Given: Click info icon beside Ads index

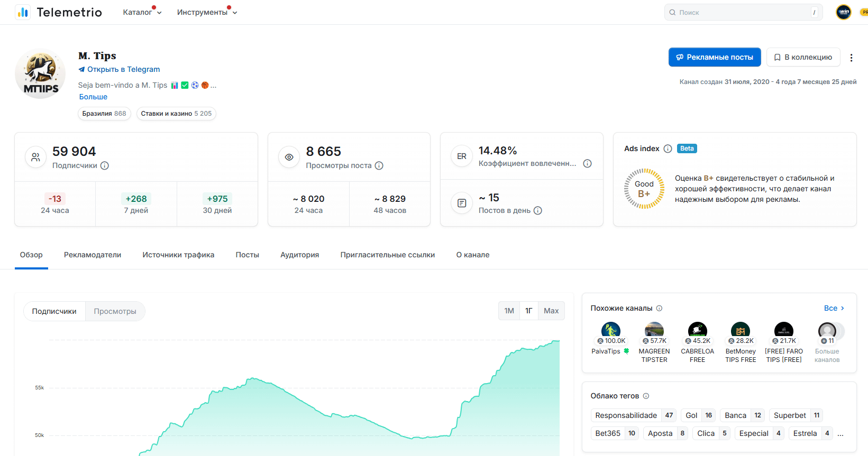Looking at the screenshot, I should pos(668,149).
